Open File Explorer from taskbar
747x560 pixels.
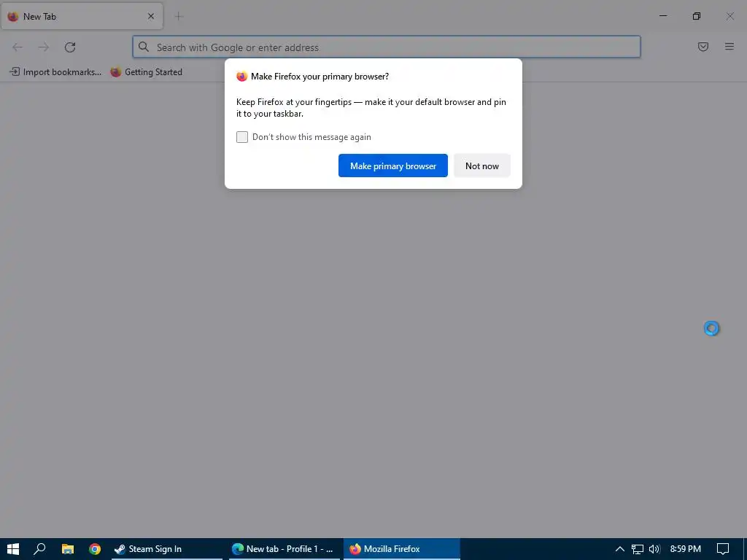pos(68,549)
